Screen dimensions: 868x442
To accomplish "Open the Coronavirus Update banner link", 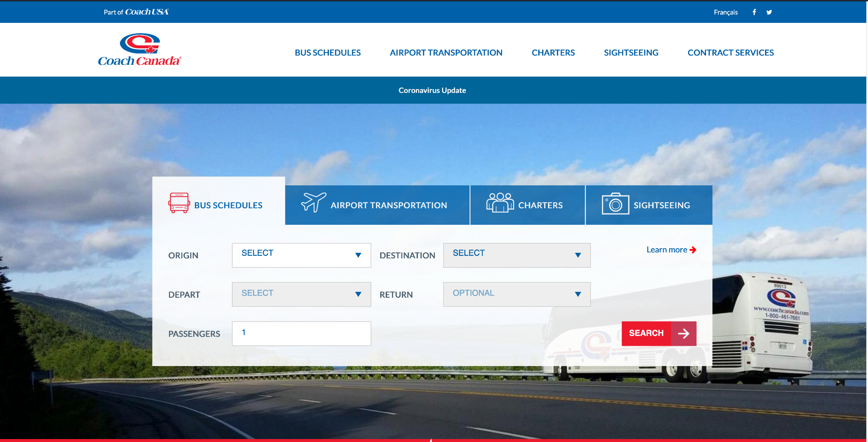I will (432, 90).
